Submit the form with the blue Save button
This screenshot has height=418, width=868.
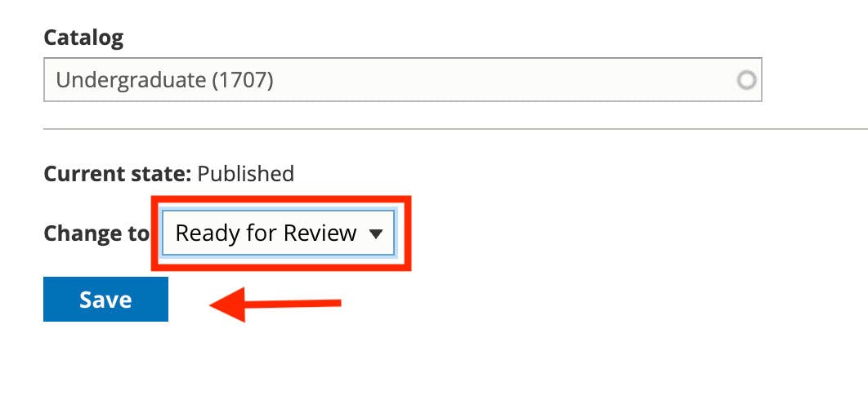click(105, 299)
